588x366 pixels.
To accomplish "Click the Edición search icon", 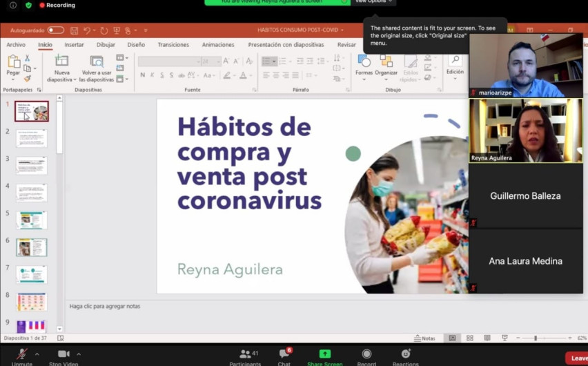I will [455, 60].
